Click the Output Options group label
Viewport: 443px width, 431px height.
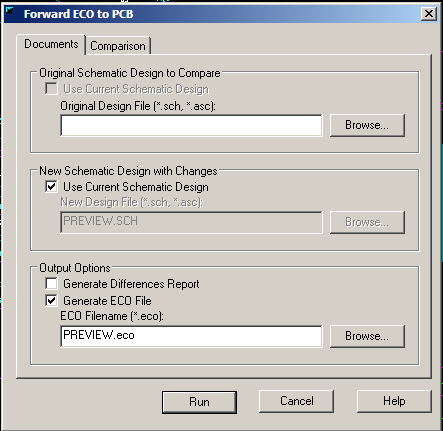point(75,268)
